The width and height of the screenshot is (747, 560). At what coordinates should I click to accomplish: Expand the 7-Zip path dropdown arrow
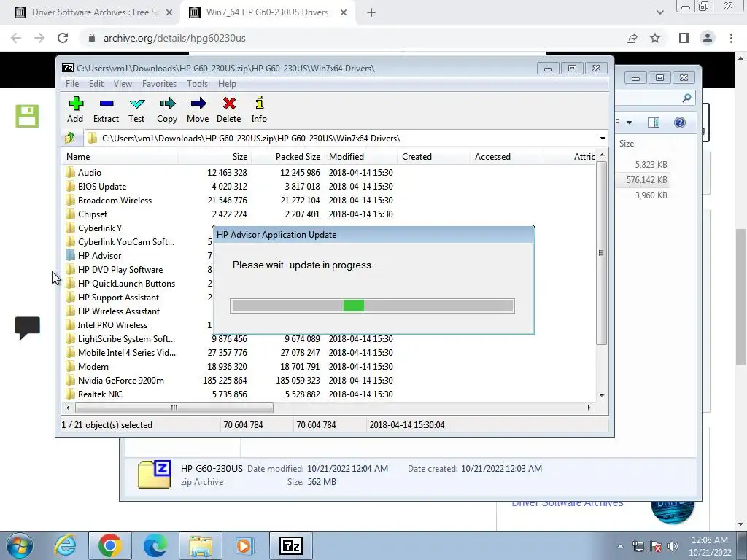603,139
